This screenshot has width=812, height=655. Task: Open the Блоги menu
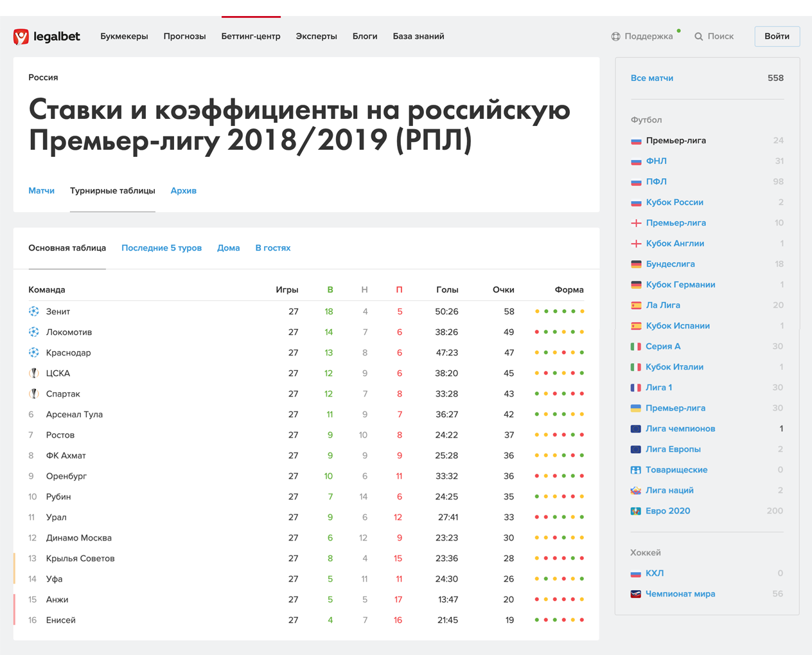[x=365, y=37]
